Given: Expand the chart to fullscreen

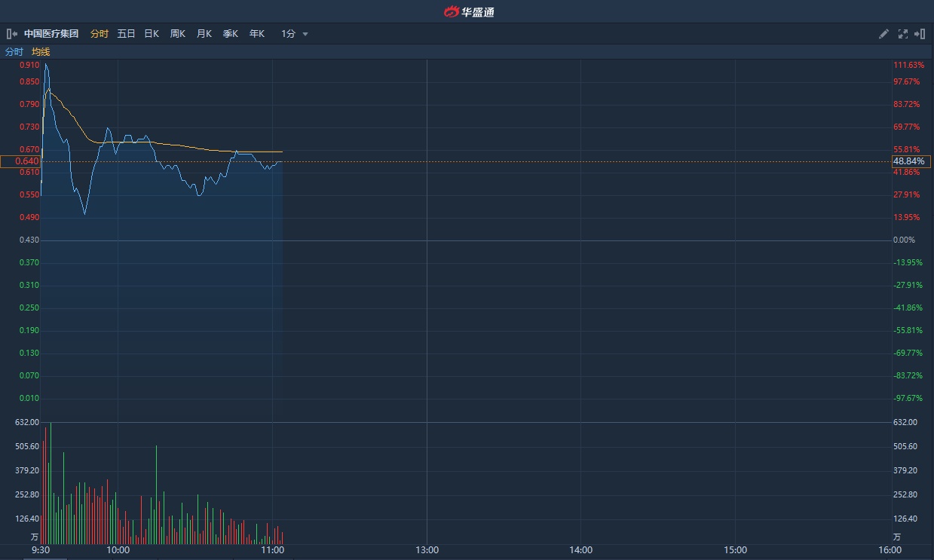Looking at the screenshot, I should [x=903, y=34].
